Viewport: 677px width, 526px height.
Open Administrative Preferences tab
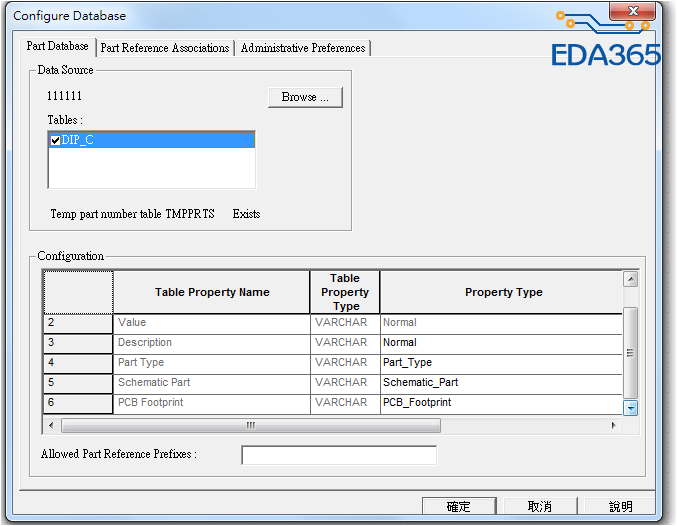[303, 48]
